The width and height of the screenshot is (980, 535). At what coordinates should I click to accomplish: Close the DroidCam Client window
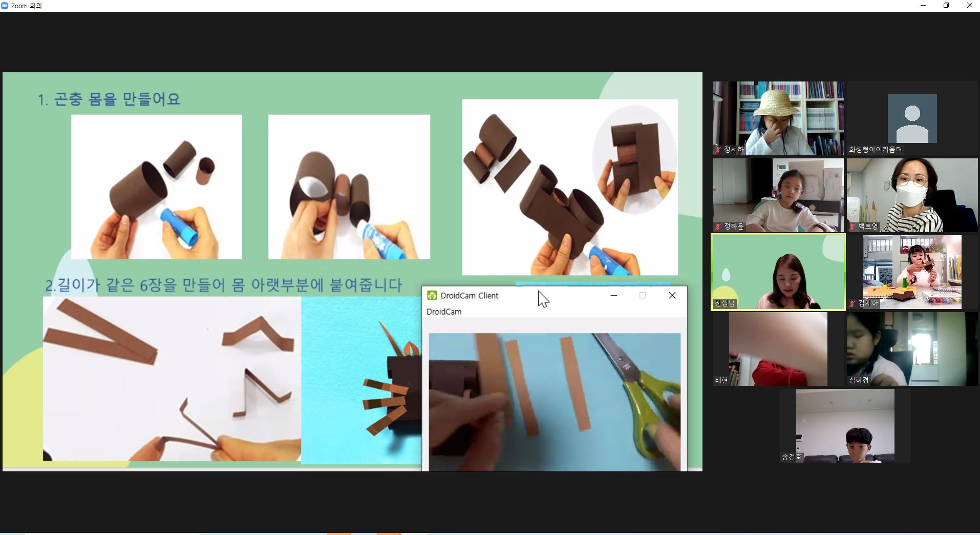pyautogui.click(x=672, y=295)
